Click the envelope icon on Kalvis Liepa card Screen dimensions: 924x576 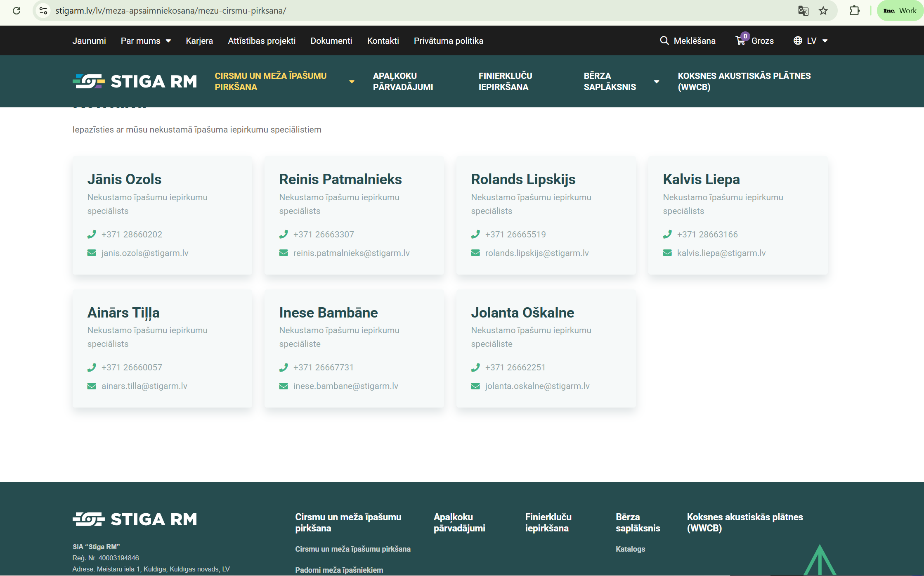point(667,253)
